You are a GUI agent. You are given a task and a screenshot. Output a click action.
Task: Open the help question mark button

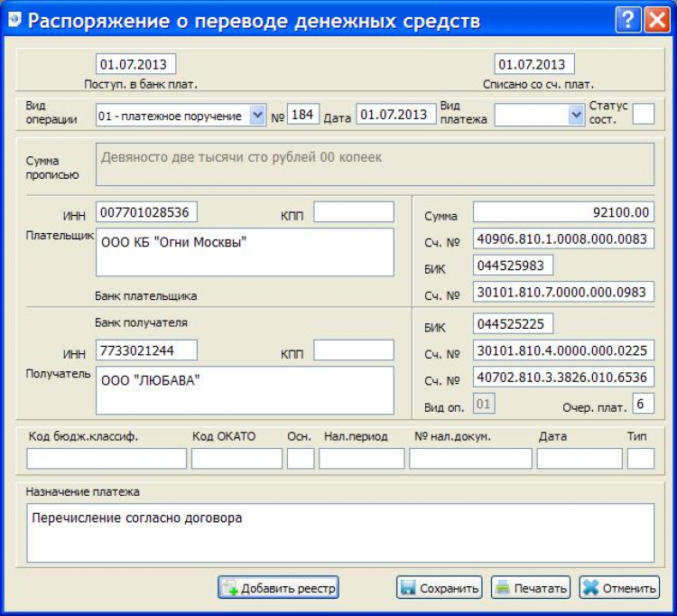[627, 20]
